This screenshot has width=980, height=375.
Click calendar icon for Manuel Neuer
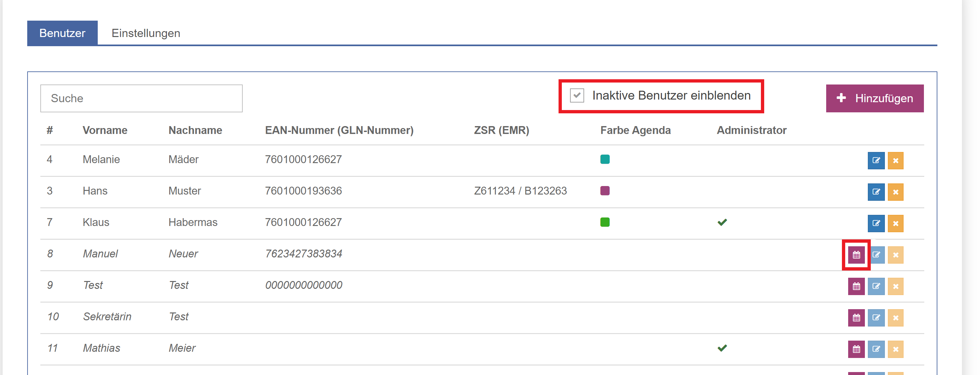point(856,255)
